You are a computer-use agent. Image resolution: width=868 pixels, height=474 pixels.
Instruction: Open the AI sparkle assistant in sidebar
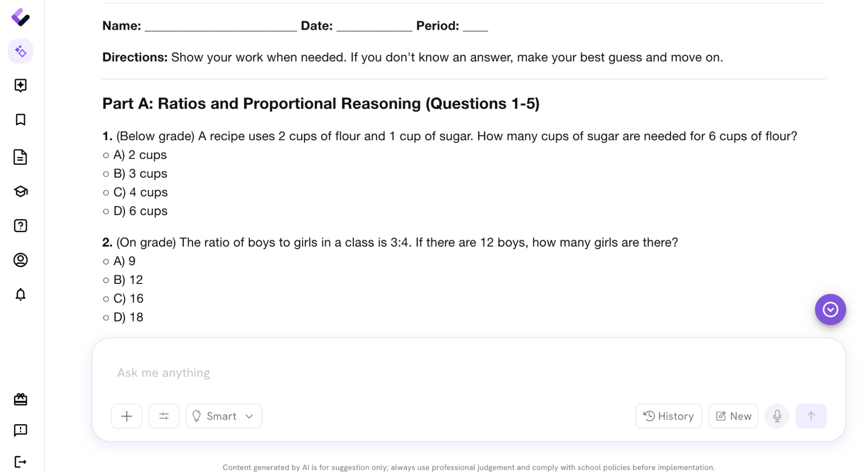point(20,51)
